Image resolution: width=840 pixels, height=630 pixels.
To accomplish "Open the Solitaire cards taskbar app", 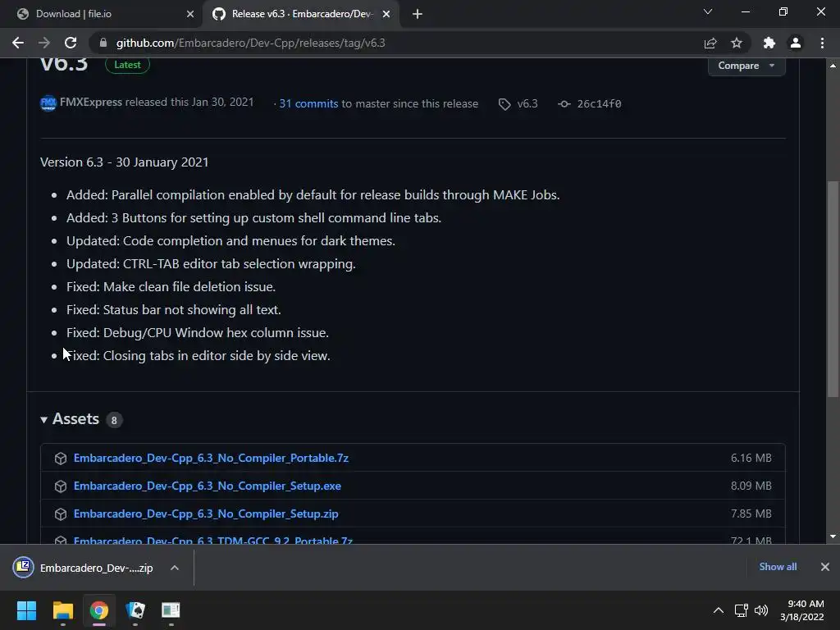I will pyautogui.click(x=135, y=610).
